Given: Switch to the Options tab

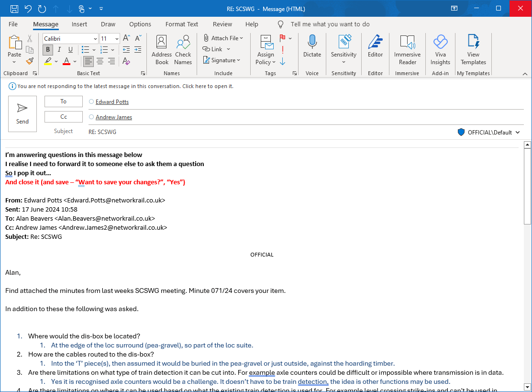Looking at the screenshot, I should [140, 24].
